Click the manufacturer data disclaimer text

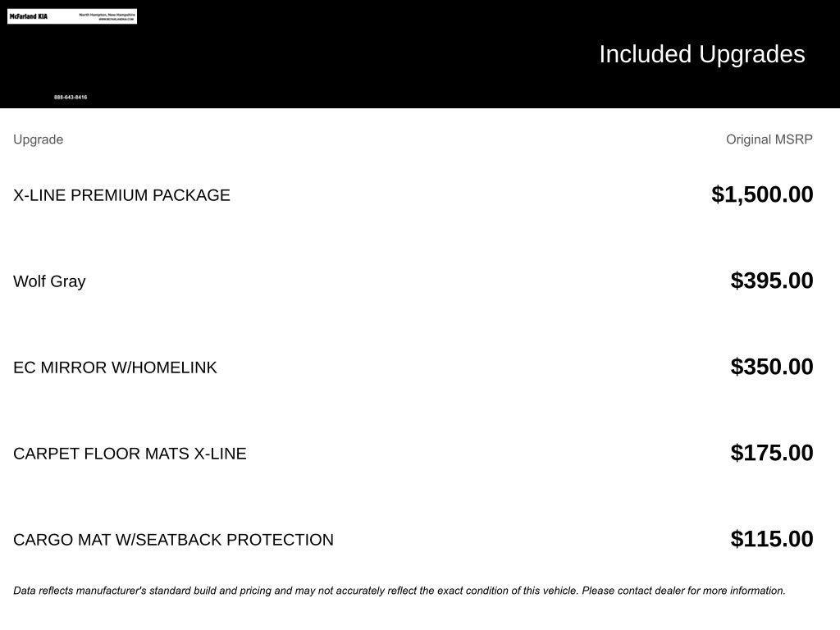399,591
